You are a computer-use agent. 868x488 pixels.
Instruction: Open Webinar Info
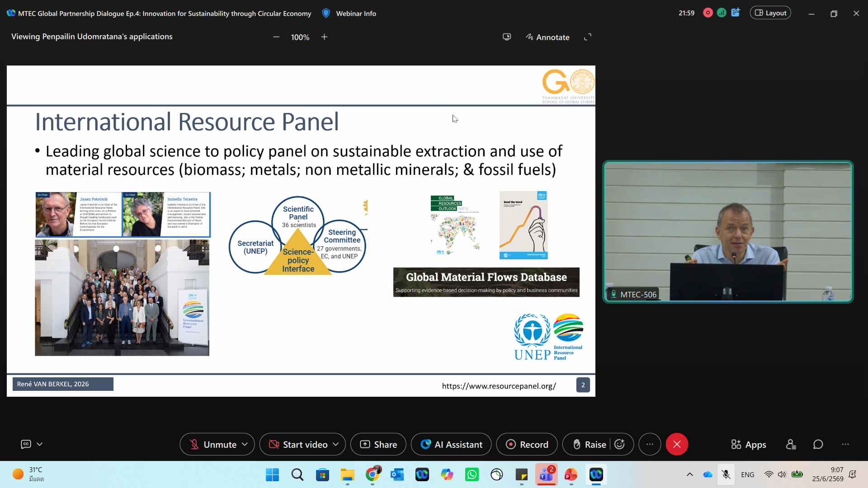pos(356,14)
